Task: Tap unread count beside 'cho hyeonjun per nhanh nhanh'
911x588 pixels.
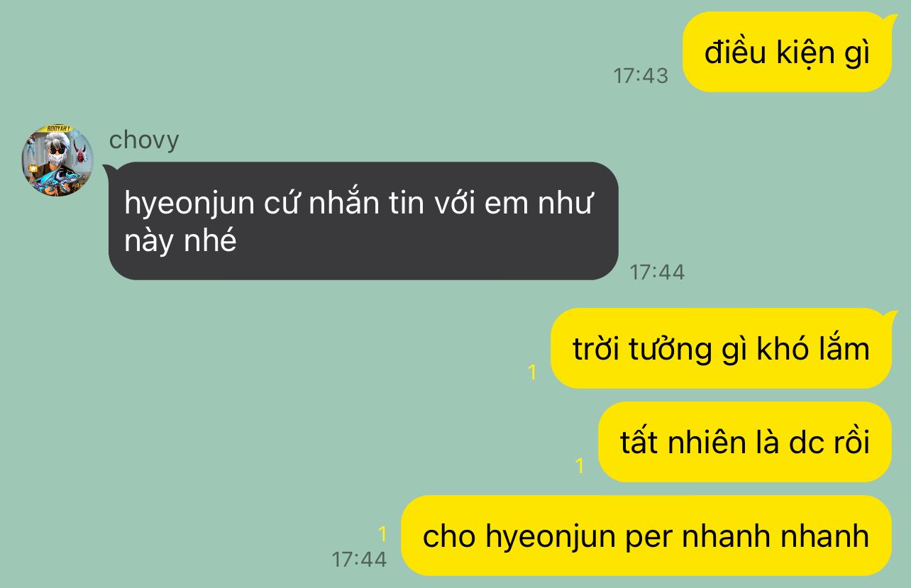Action: tap(382, 534)
